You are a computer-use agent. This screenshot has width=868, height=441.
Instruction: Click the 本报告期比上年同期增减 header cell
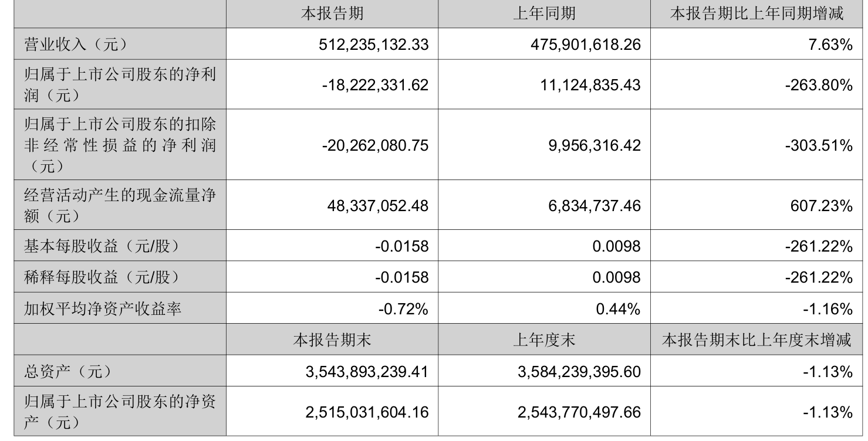pyautogui.click(x=756, y=13)
